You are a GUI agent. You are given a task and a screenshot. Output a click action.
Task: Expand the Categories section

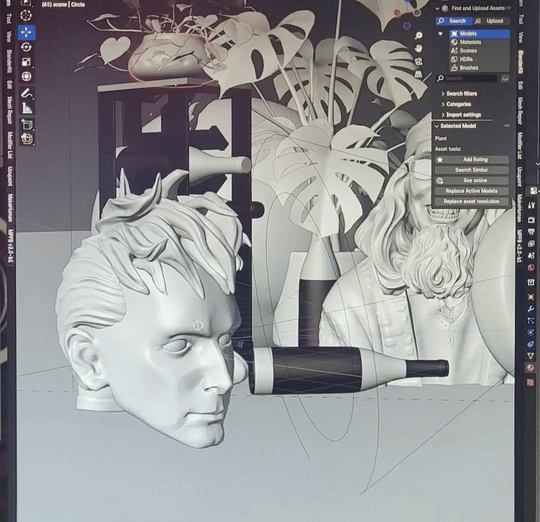tap(456, 104)
